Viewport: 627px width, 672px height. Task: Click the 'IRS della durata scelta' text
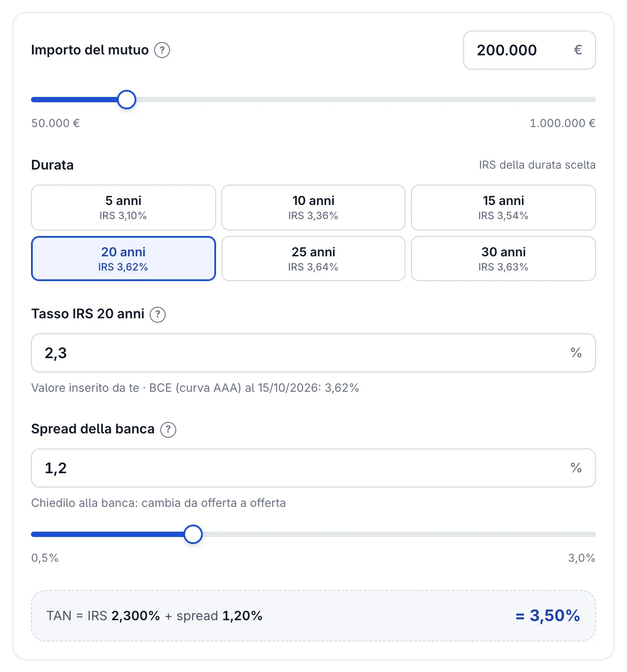click(537, 165)
